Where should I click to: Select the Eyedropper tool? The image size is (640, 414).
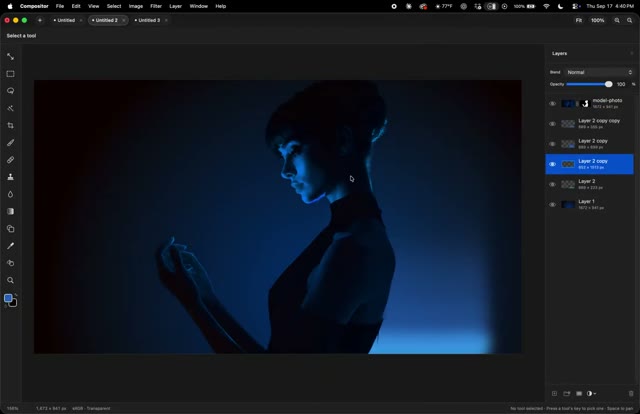(x=11, y=246)
